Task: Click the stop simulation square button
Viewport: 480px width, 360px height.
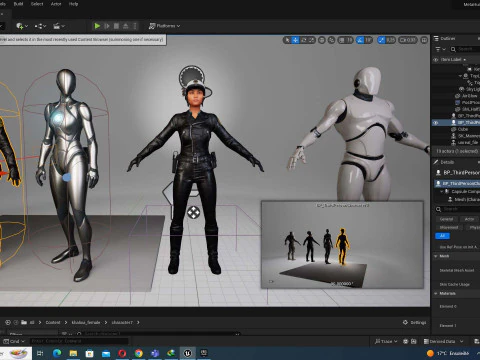Action: pos(116,26)
